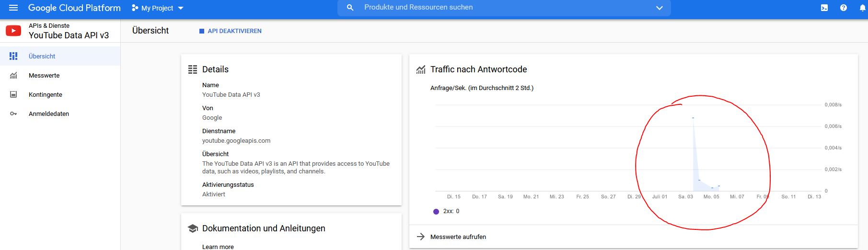
Task: Click the Dokumentation graduation cap icon
Action: (x=193, y=228)
